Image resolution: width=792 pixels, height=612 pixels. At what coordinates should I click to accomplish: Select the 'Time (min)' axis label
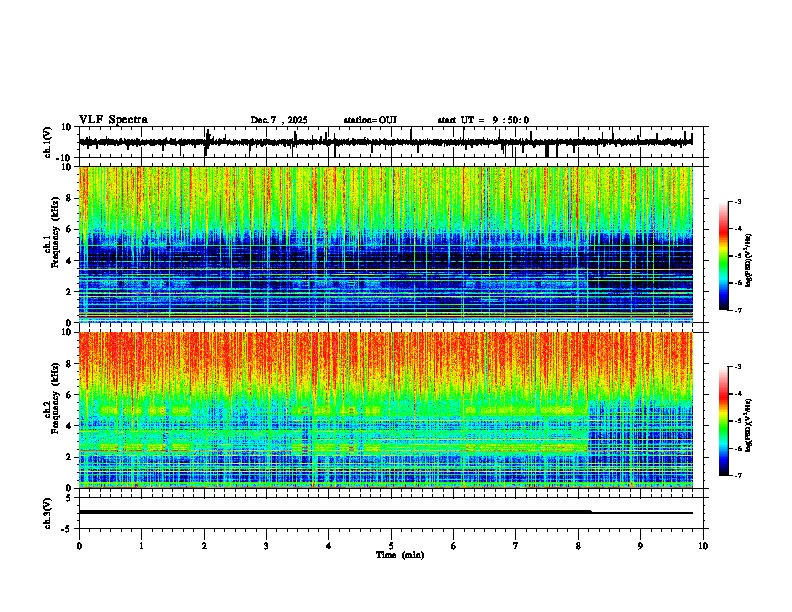point(400,555)
